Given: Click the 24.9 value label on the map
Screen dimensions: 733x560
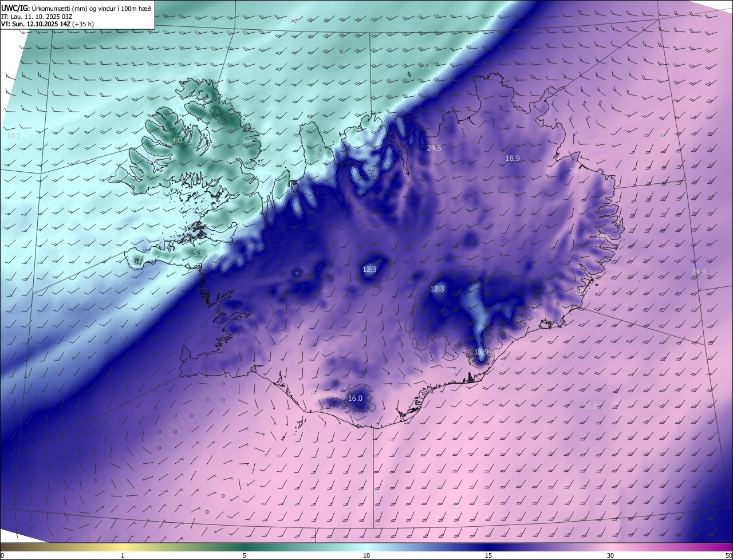Looking at the screenshot, I should (699, 271).
